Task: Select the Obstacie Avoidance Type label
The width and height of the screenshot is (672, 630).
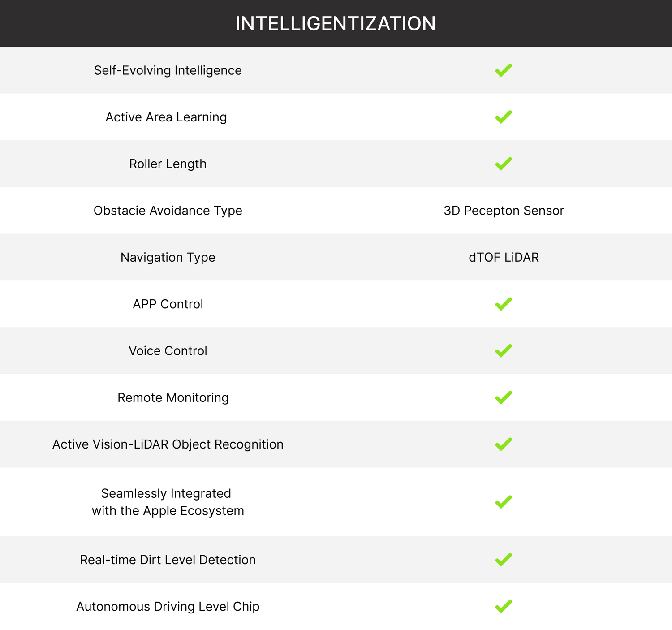Action: 168,211
